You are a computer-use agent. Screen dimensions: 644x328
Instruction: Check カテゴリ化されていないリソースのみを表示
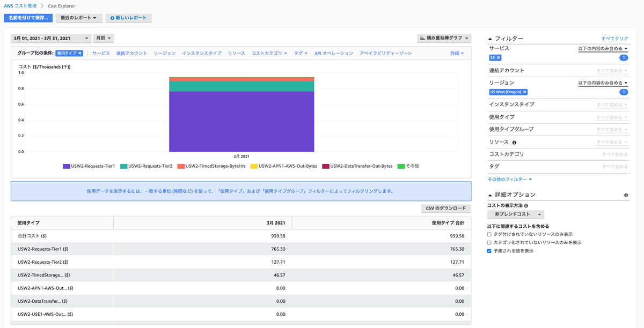tap(489, 242)
